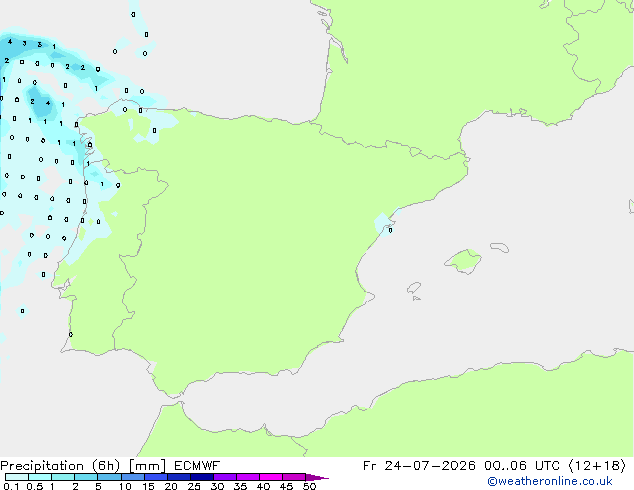Click the 'Precipitation (6h)' title text
This screenshot has width=634, height=490.
tap(60, 466)
